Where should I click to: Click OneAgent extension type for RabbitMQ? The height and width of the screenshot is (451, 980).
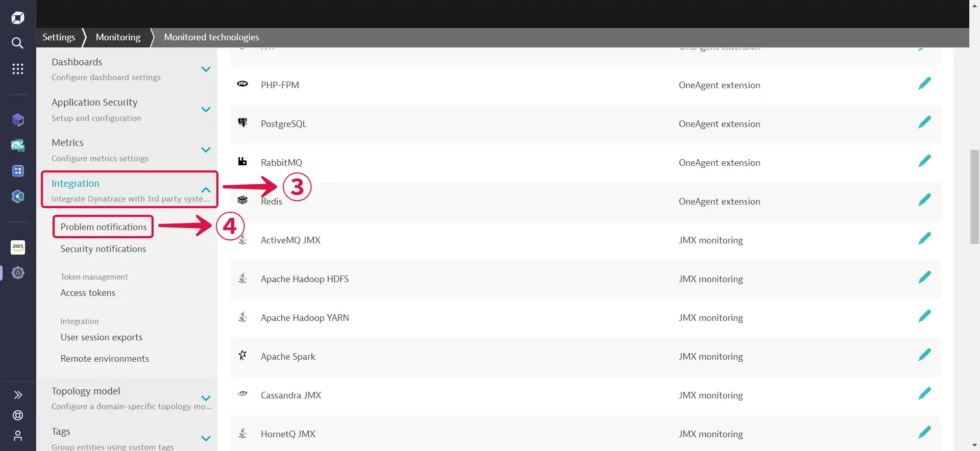coord(719,163)
